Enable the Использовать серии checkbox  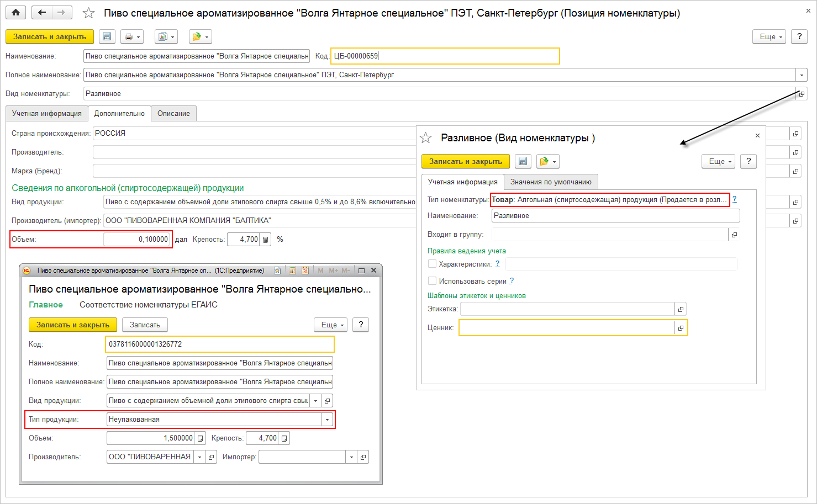point(432,281)
